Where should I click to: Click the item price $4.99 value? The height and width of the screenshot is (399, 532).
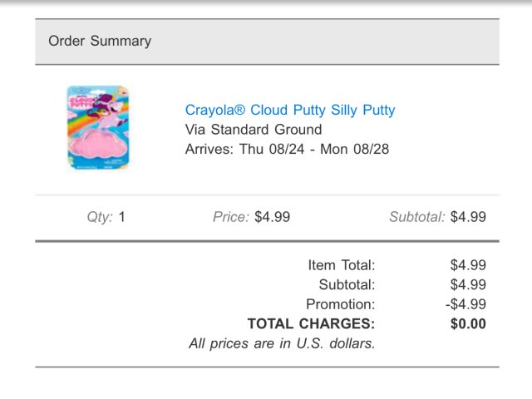point(273,217)
